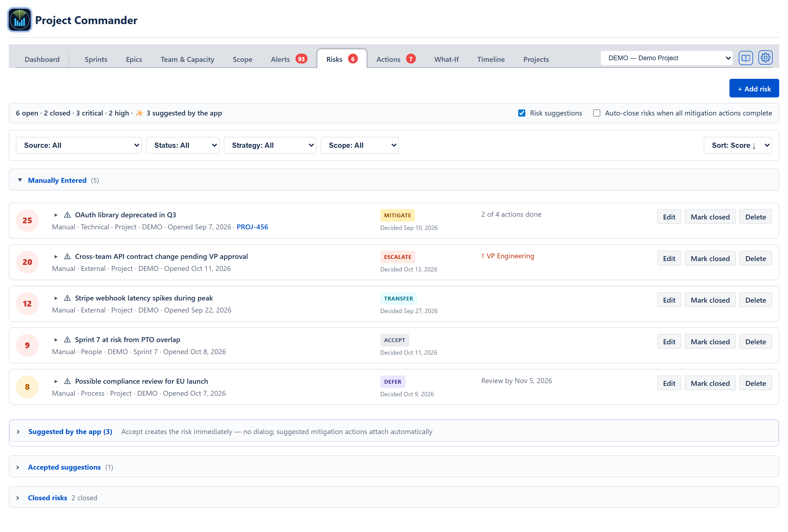Delete the Sprint 7 PTO overlap risk

click(755, 342)
